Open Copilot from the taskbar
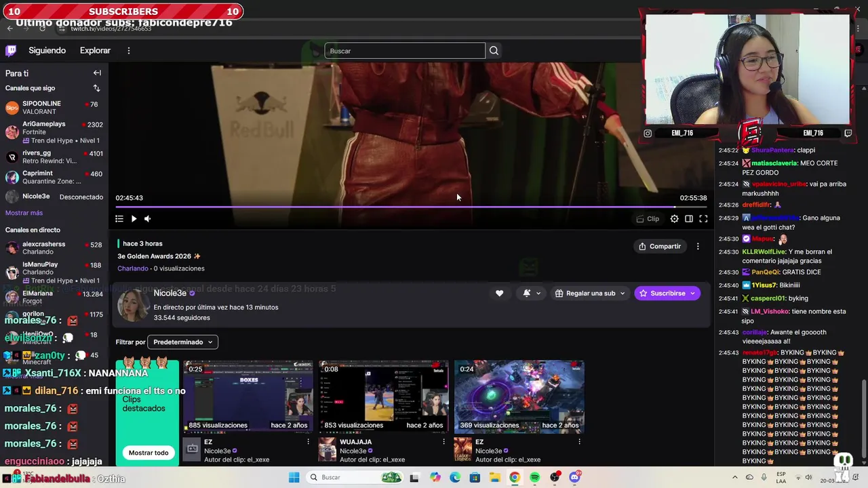 pyautogui.click(x=435, y=478)
